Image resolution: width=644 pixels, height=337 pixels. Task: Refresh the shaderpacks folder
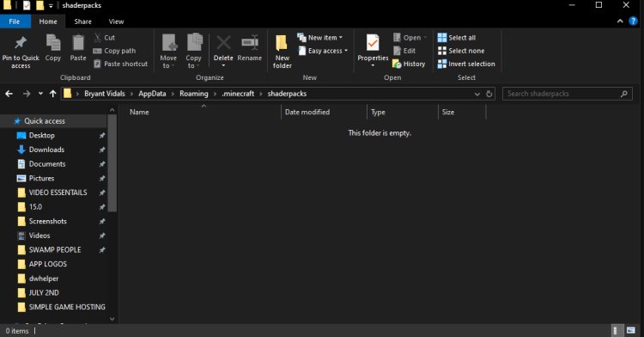click(489, 94)
